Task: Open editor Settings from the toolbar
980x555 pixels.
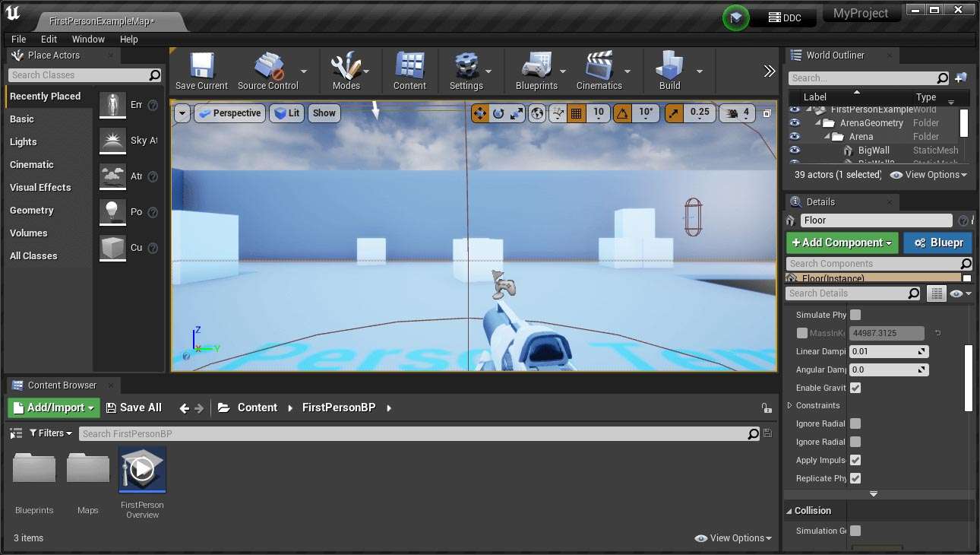Action: (466, 67)
